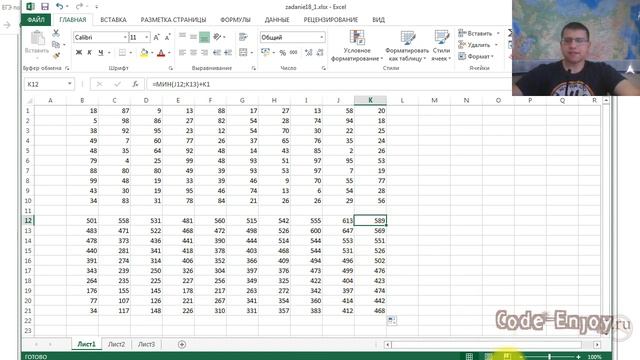
Task: Click the Paste clipboard icon
Action: click(37, 38)
